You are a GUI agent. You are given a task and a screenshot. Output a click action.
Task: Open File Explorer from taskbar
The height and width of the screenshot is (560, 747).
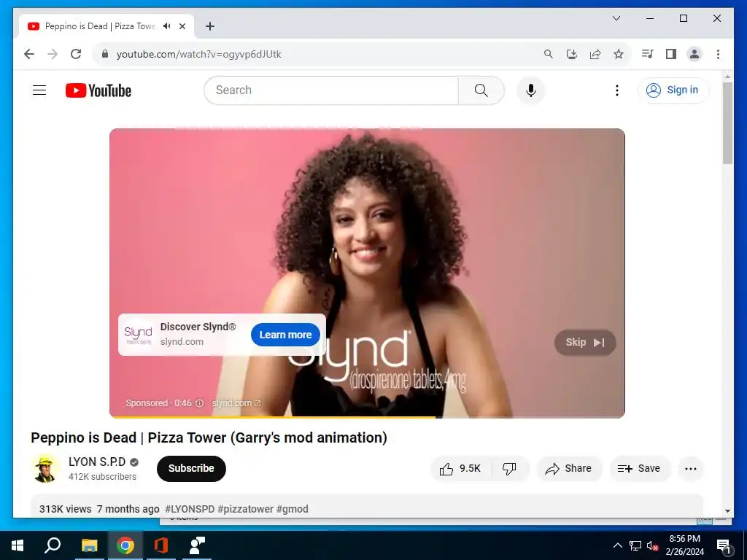[89, 545]
